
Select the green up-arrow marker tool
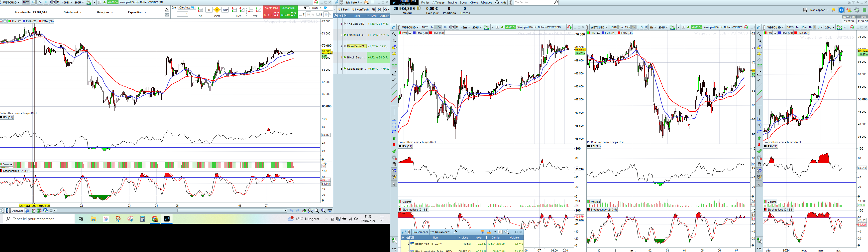pos(394,138)
